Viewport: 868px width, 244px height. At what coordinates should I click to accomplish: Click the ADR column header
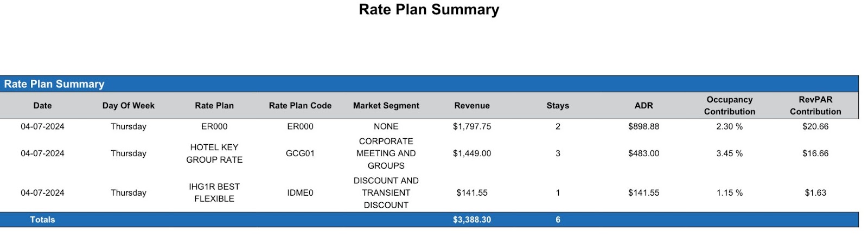click(643, 106)
